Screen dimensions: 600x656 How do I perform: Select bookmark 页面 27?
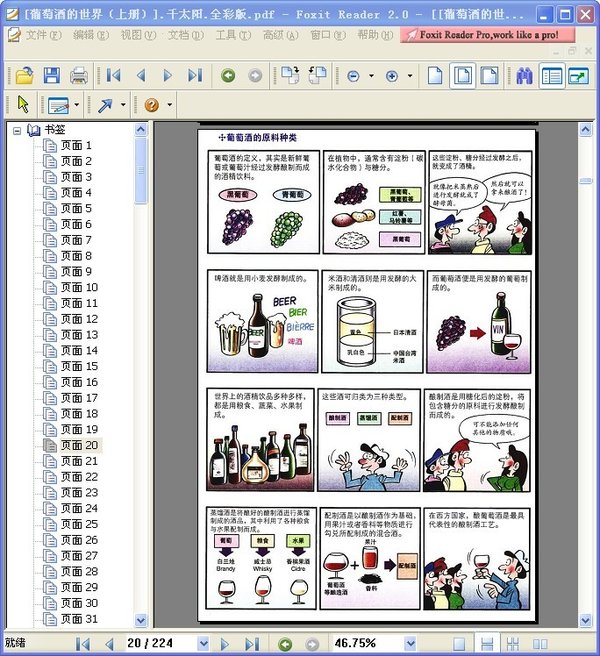[79, 556]
